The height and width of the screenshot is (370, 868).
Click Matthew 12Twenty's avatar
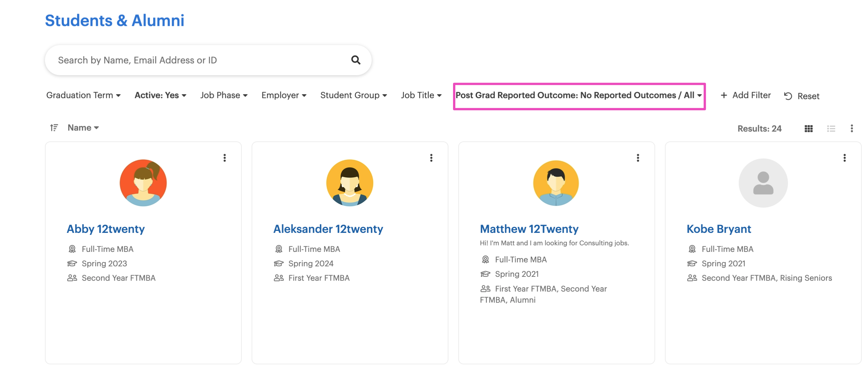click(x=556, y=183)
